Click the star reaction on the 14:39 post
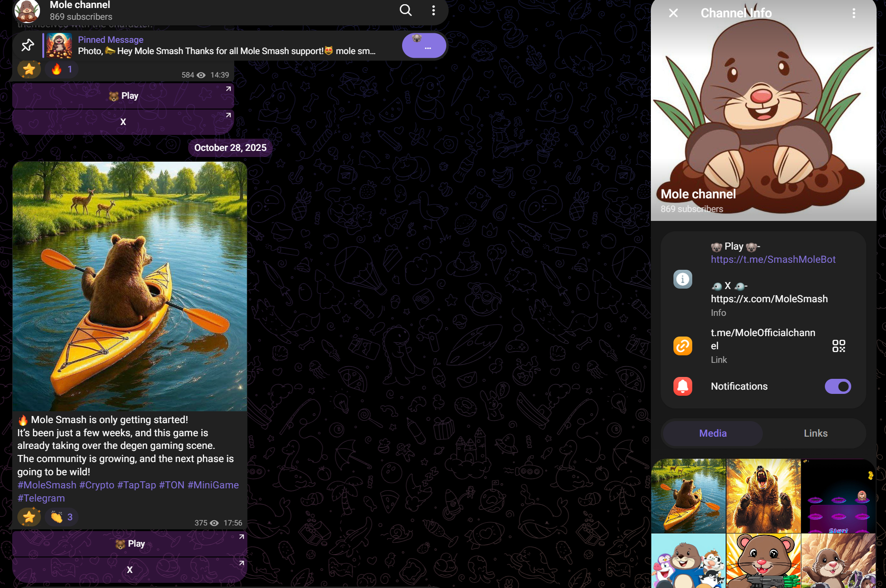886x588 pixels. point(29,70)
